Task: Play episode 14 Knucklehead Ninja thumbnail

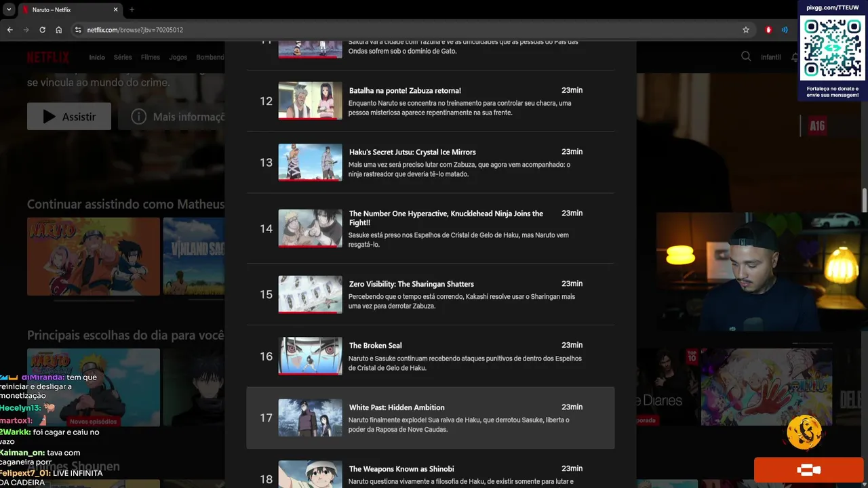Action: [x=310, y=228]
